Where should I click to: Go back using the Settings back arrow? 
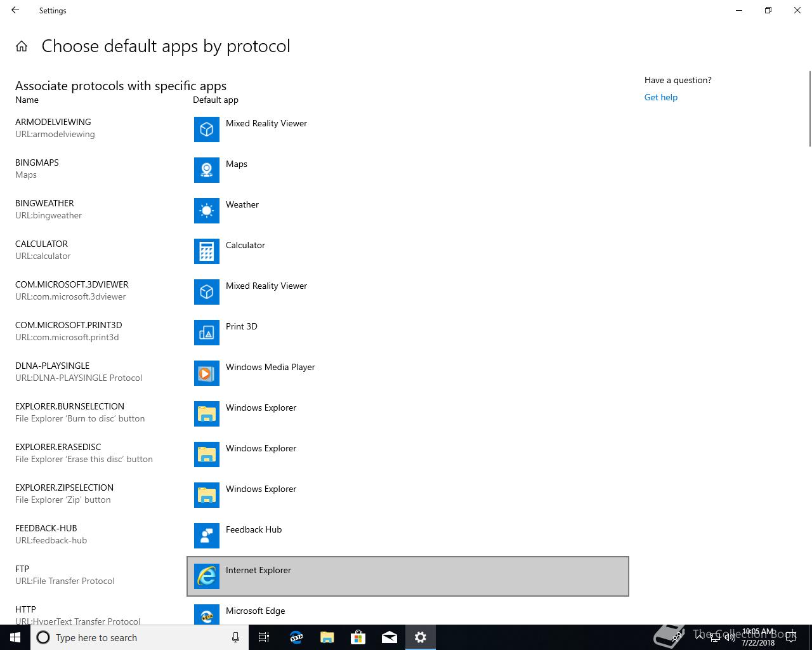point(15,10)
